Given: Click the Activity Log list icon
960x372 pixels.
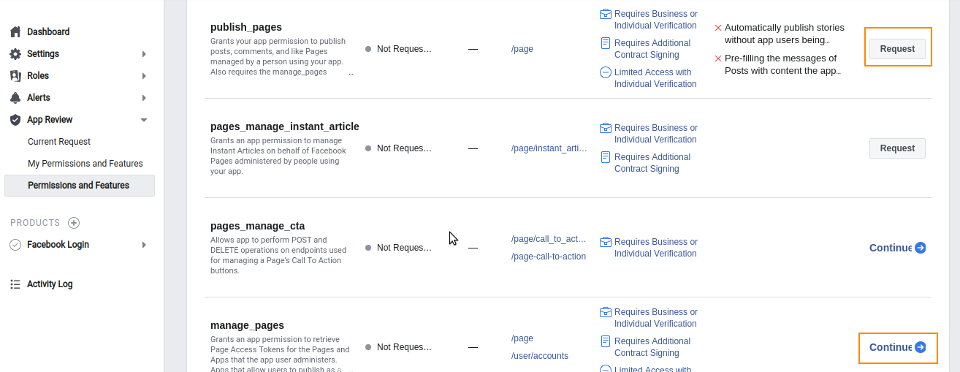Looking at the screenshot, I should pyautogui.click(x=15, y=284).
